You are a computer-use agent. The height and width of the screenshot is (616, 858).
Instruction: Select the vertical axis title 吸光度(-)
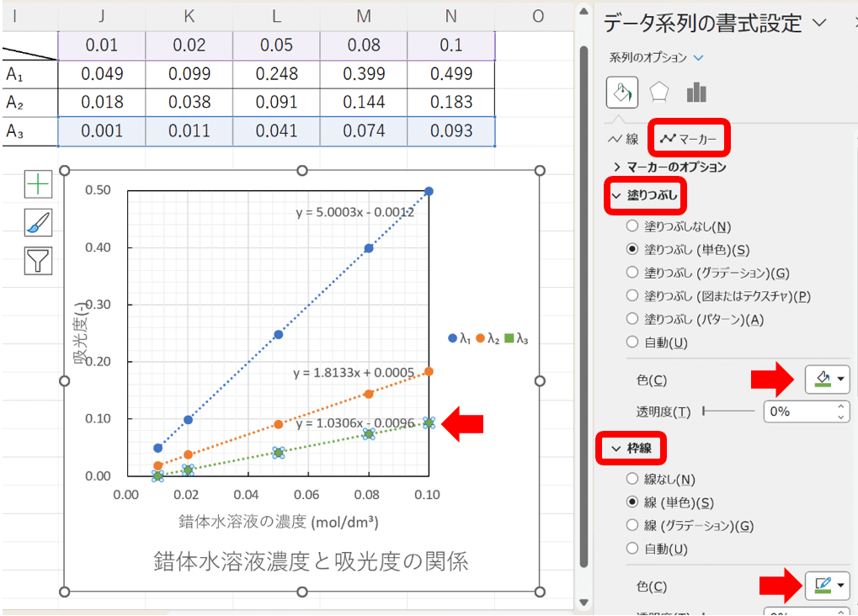[82, 332]
